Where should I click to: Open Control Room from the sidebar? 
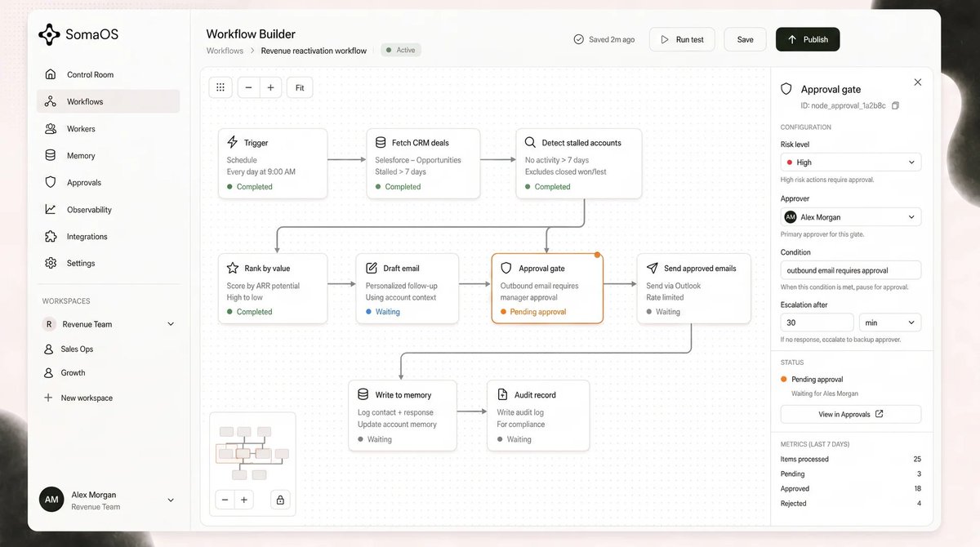pos(108,74)
